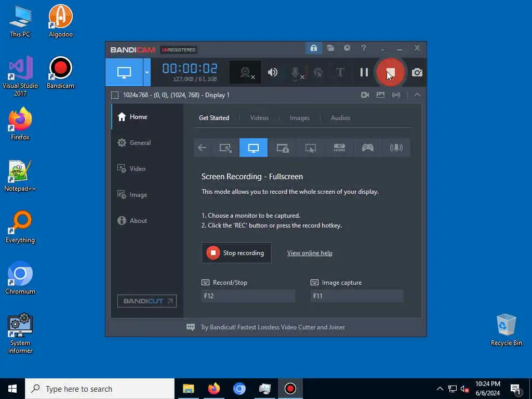Click the BANDICUT button
This screenshot has width=532, height=399.
click(x=147, y=301)
